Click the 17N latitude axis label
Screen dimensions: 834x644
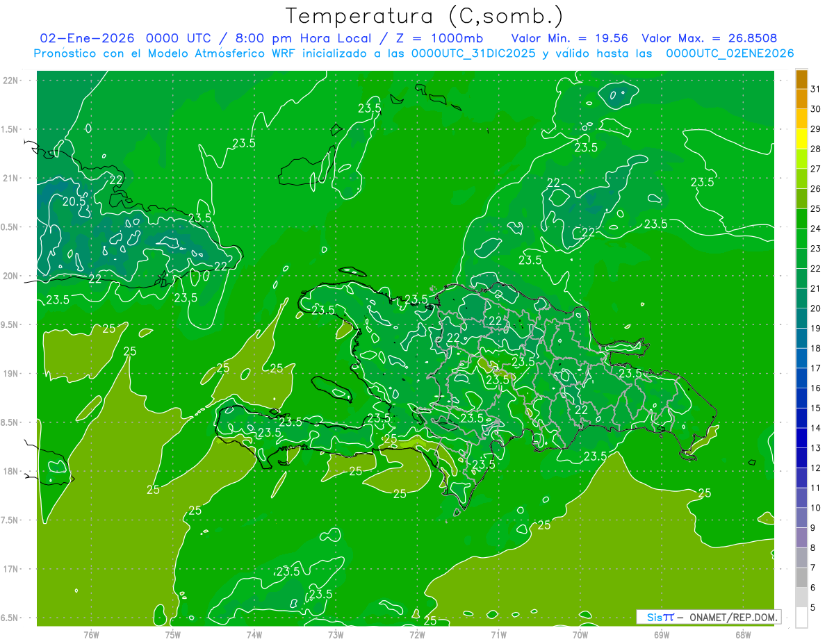[11, 569]
